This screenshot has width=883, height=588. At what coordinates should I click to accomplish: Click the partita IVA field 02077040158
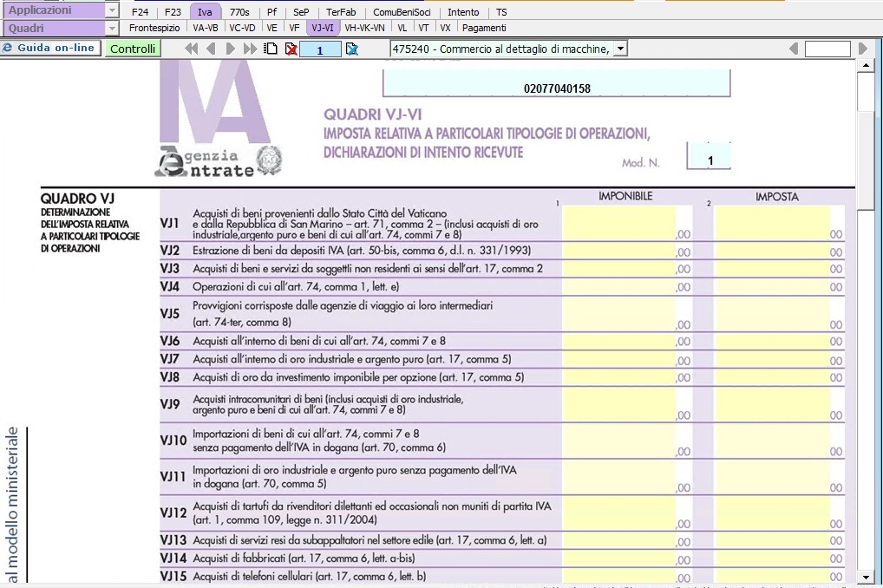(556, 83)
